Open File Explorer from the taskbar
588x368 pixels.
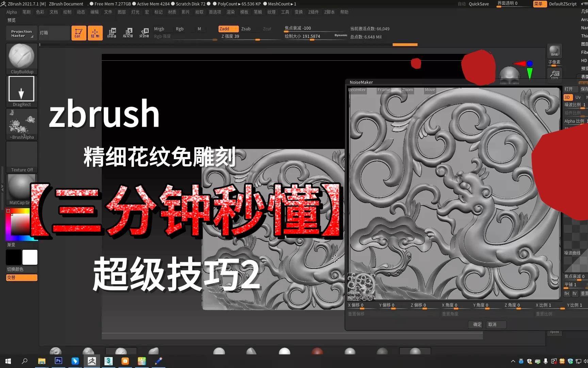(42, 361)
